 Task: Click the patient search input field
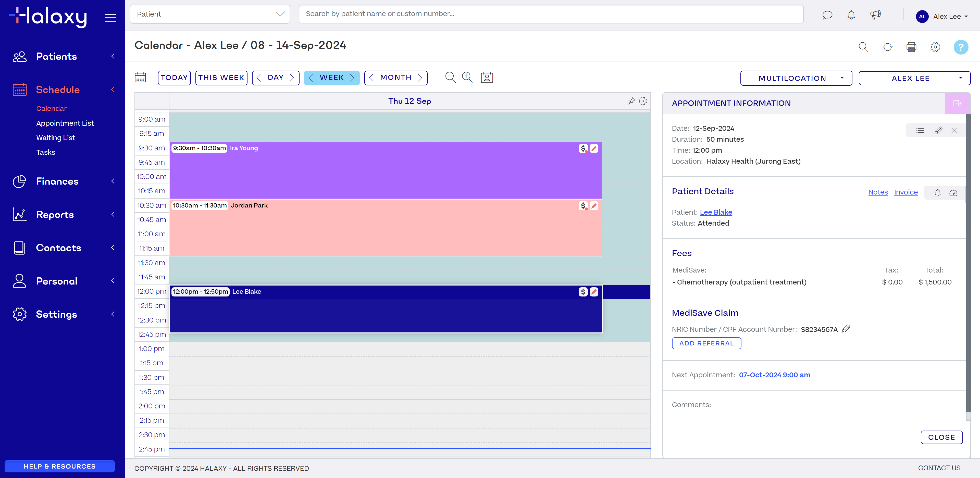(551, 14)
